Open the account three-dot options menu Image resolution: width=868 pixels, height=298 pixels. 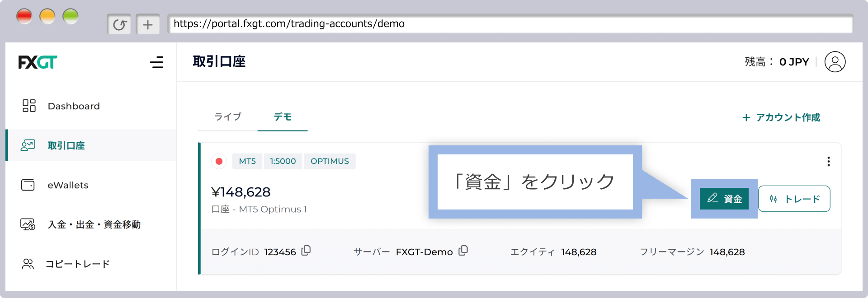point(828,162)
